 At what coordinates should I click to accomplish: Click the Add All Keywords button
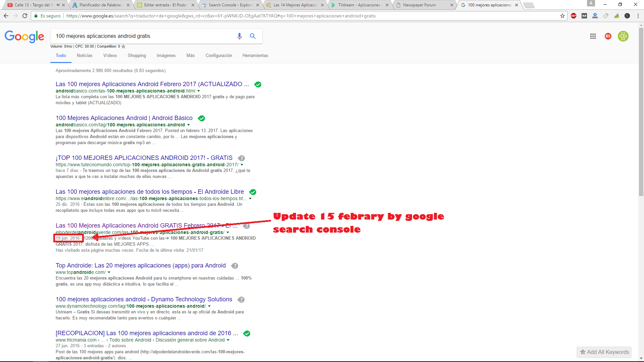point(604,352)
